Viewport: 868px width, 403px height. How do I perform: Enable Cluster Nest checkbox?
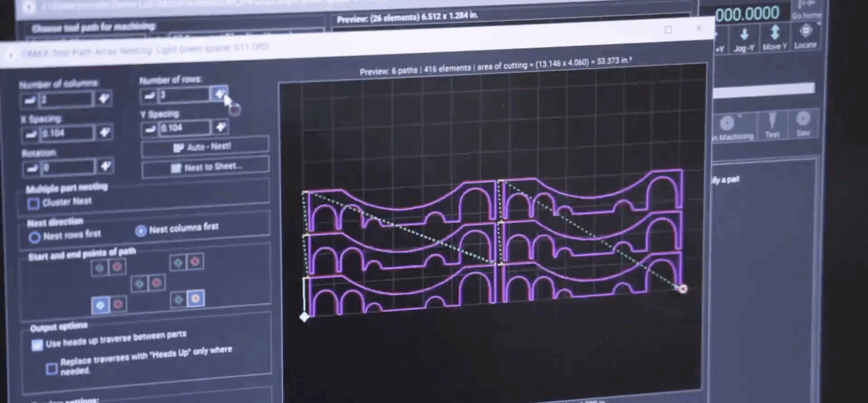coord(33,204)
